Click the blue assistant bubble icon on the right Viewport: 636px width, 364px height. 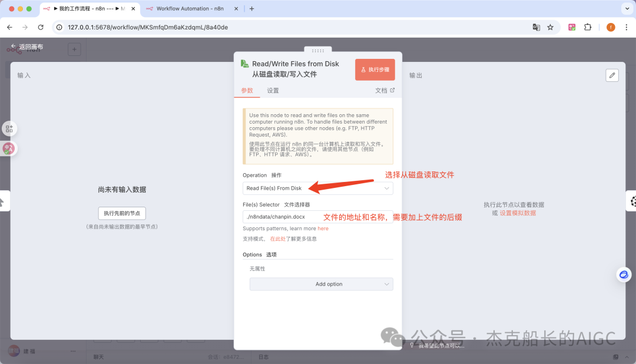point(624,274)
